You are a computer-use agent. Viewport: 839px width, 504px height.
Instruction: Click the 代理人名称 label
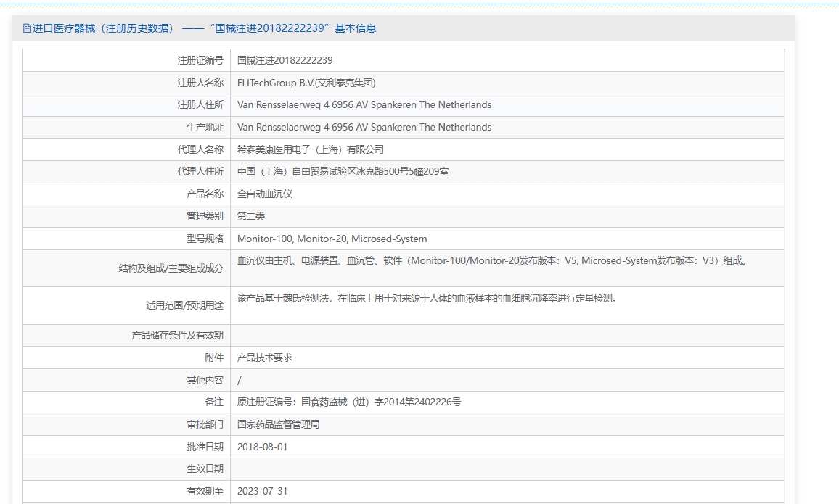point(200,149)
